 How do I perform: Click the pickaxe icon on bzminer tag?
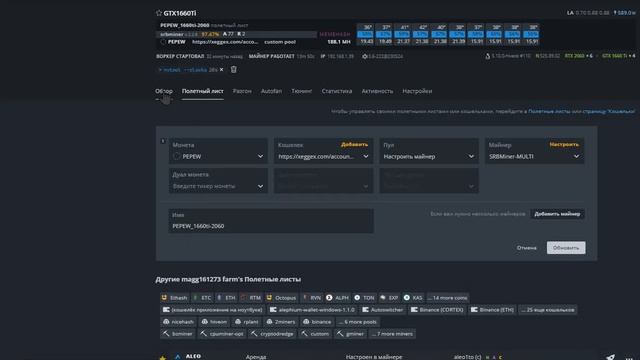point(166,333)
